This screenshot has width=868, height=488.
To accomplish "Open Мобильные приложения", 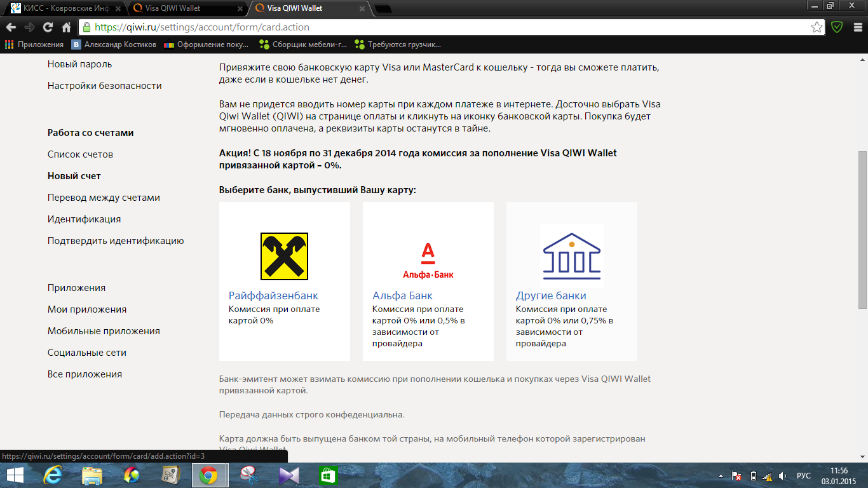I will click(104, 331).
